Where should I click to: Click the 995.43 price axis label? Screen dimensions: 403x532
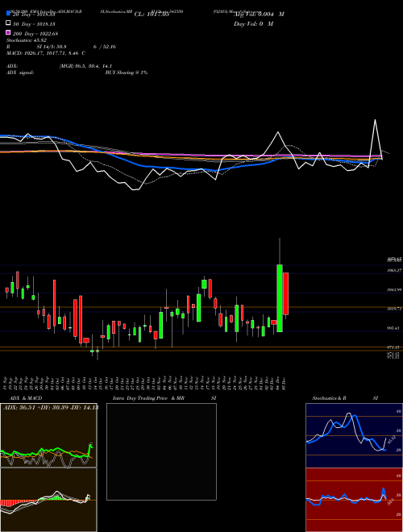395,328
